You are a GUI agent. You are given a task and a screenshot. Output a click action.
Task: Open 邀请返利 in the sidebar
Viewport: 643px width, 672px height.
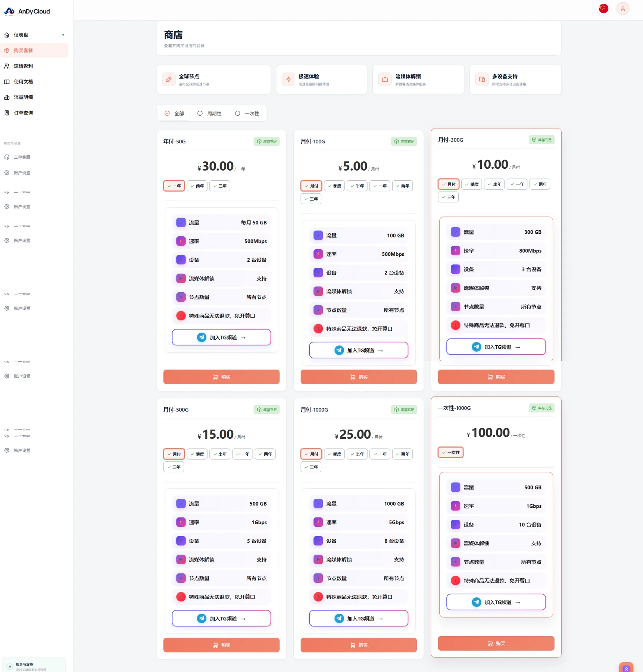[x=34, y=66]
